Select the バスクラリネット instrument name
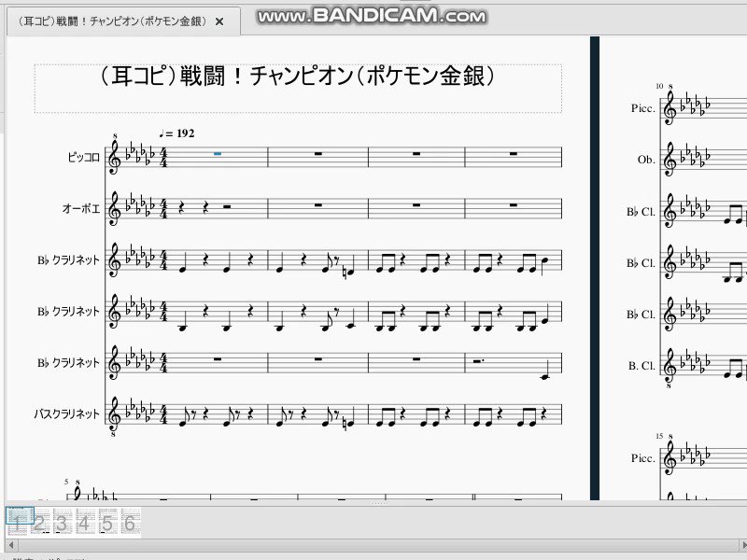 66,413
